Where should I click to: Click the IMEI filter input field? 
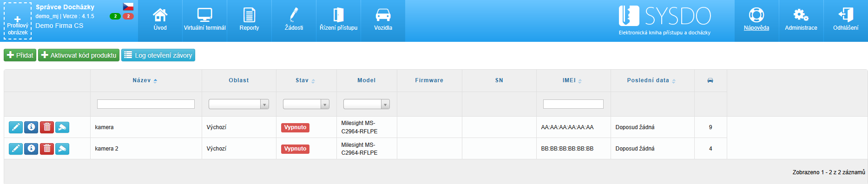[x=573, y=104]
